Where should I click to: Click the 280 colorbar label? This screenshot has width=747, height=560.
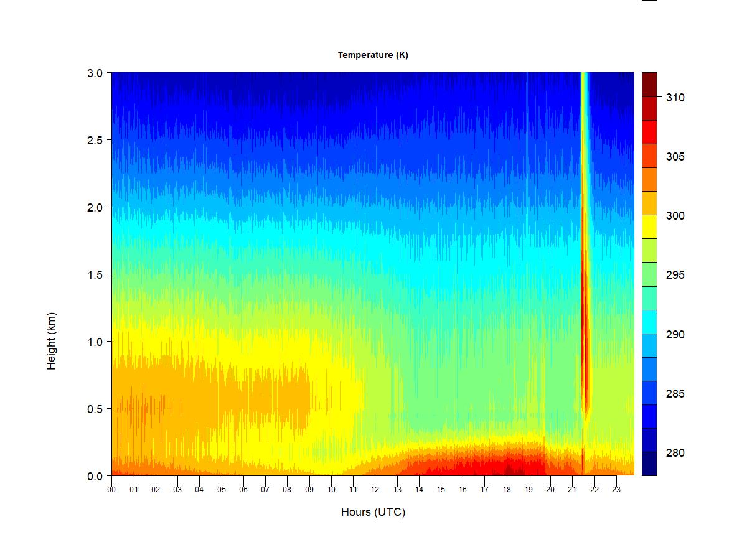coord(675,453)
